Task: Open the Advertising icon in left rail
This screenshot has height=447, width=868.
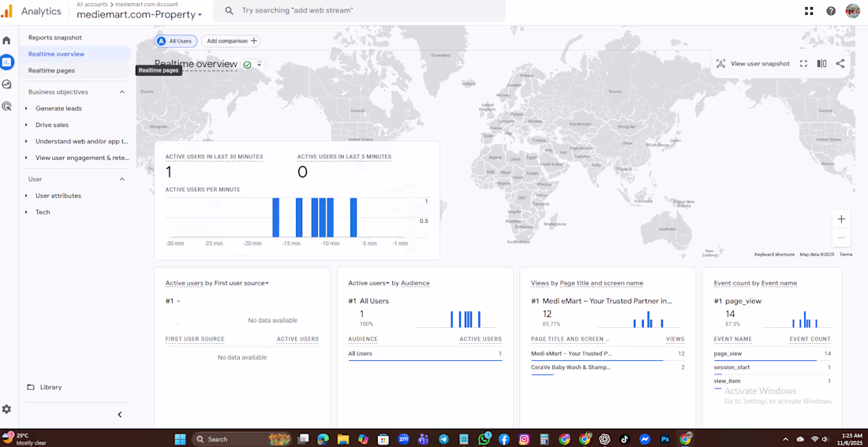Action: pos(6,106)
